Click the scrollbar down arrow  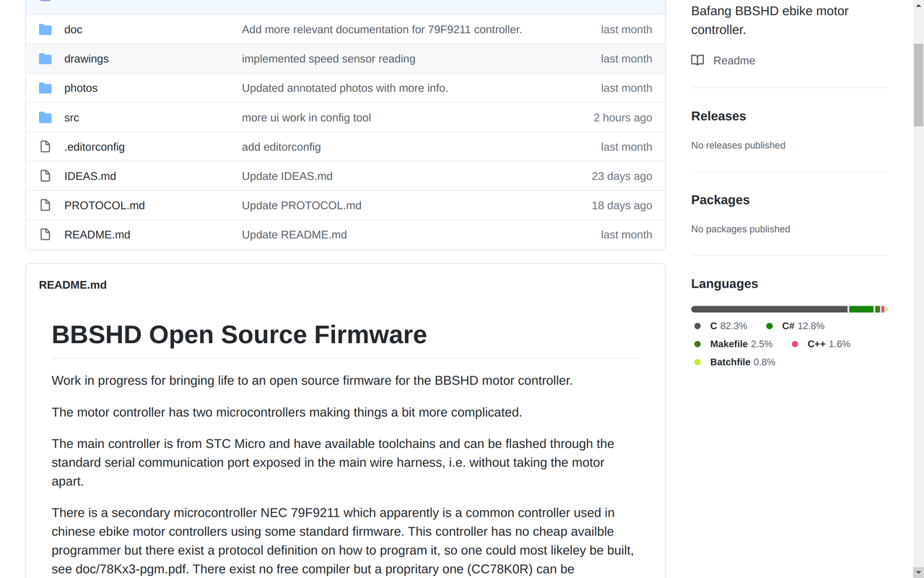(918, 572)
